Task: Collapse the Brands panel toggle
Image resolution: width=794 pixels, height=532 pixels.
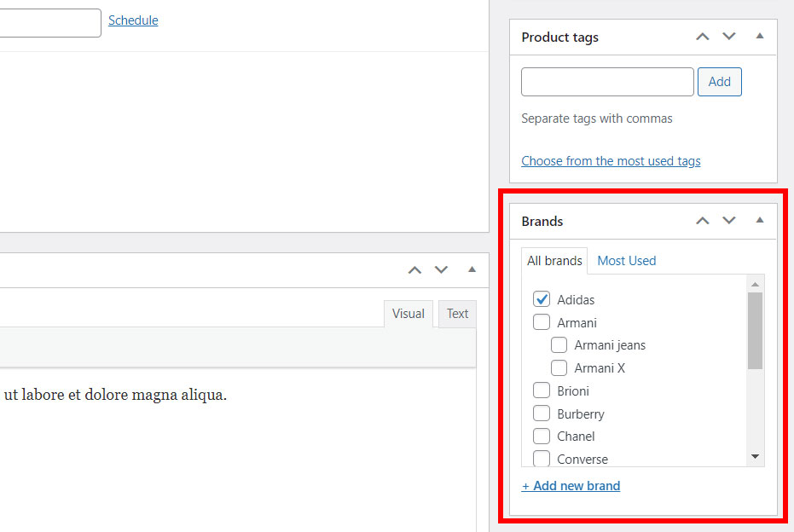Action: click(x=760, y=221)
